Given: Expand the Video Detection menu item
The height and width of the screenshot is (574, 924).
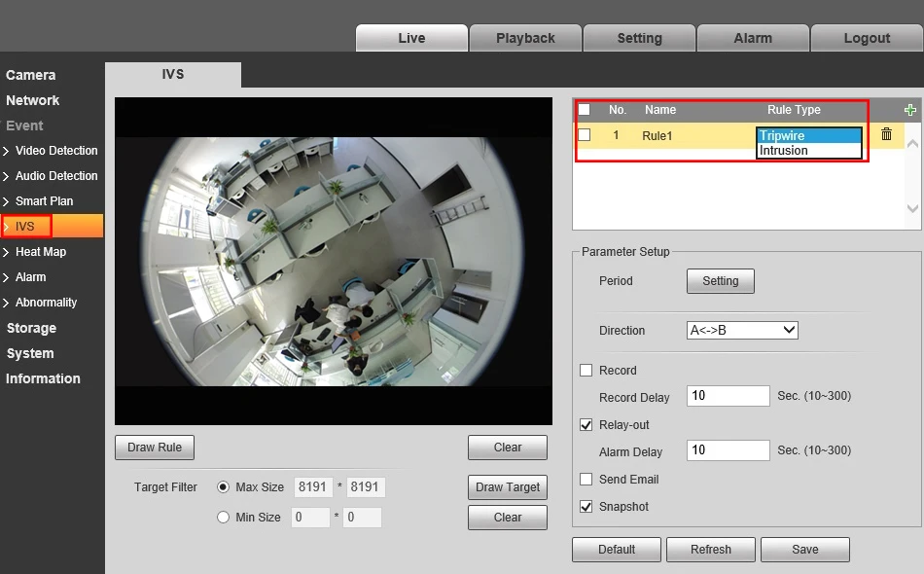Looking at the screenshot, I should coord(55,151).
